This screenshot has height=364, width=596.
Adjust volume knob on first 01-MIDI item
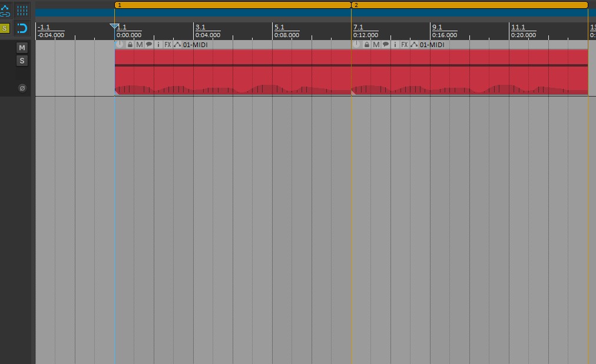click(120, 44)
